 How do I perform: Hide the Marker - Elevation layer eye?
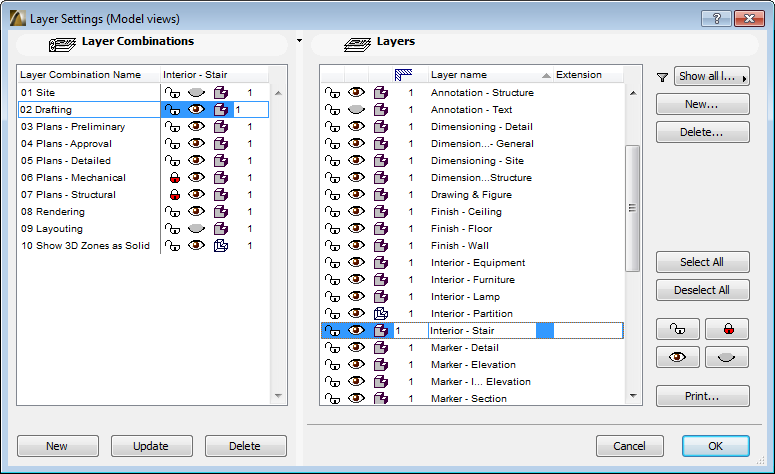tap(356, 365)
